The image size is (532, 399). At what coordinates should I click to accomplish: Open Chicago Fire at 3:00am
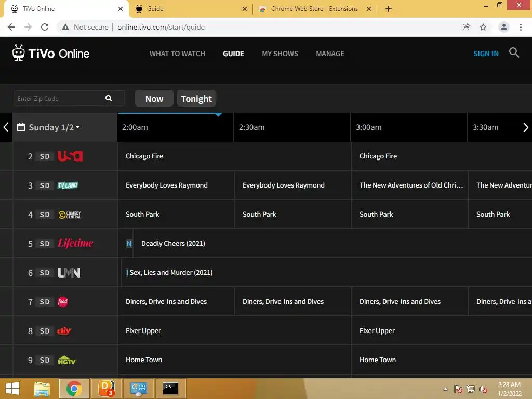pyautogui.click(x=442, y=156)
